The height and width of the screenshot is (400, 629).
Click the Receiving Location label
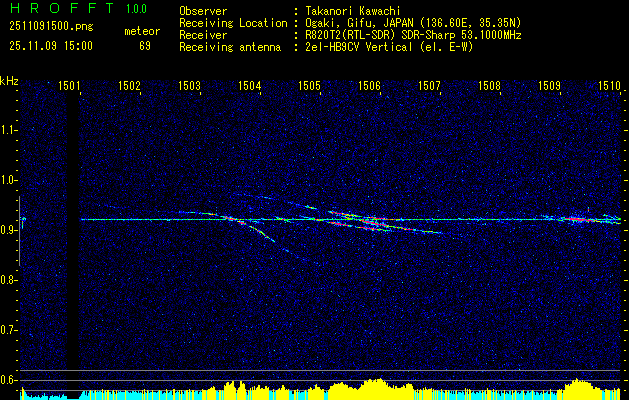point(233,23)
